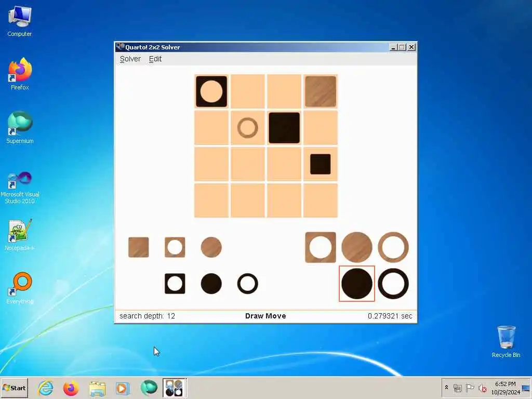Pick the large black hollow ring piece
Viewport: 532px width, 399px height.
(393, 283)
